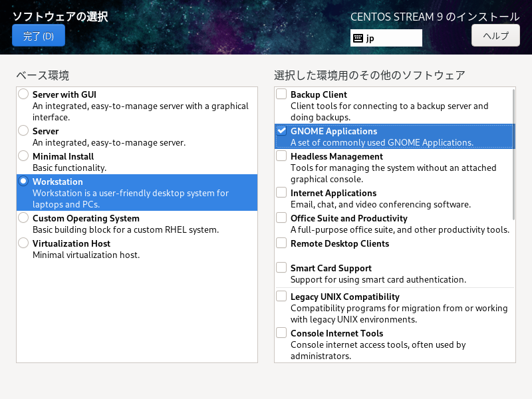This screenshot has width=532, height=399.
Task: Click the 完了 (D) done button
Action: coord(39,35)
